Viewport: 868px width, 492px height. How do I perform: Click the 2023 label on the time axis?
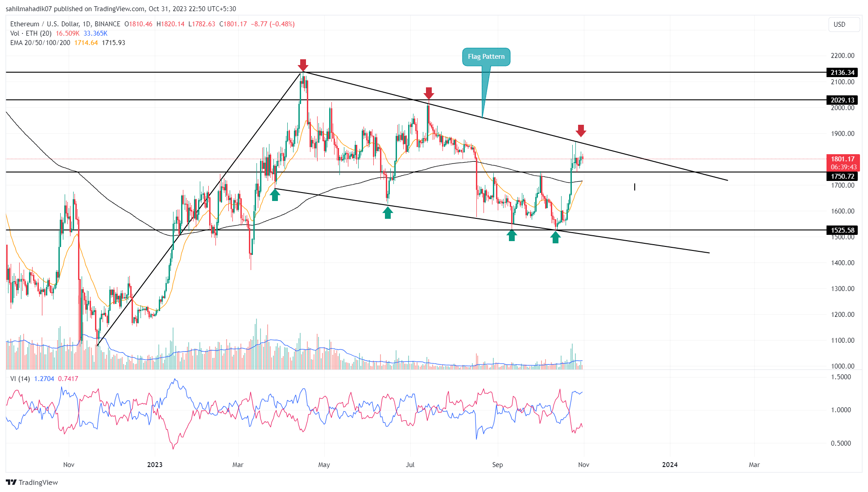click(x=155, y=465)
